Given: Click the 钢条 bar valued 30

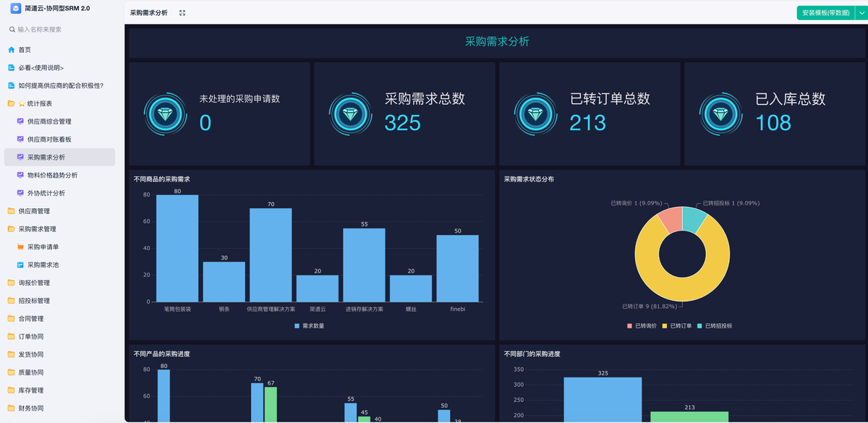Looking at the screenshot, I should pos(224,281).
